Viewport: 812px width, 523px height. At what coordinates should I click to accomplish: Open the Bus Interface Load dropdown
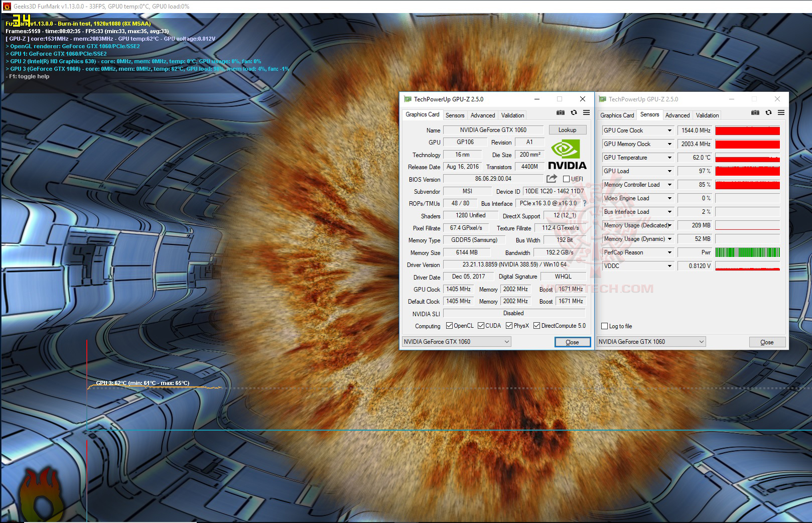click(669, 212)
